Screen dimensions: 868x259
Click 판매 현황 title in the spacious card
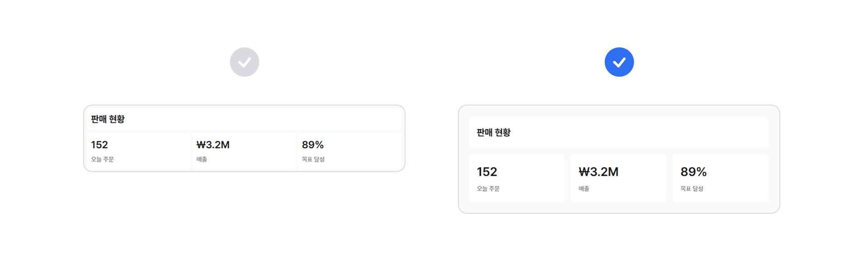(x=493, y=132)
